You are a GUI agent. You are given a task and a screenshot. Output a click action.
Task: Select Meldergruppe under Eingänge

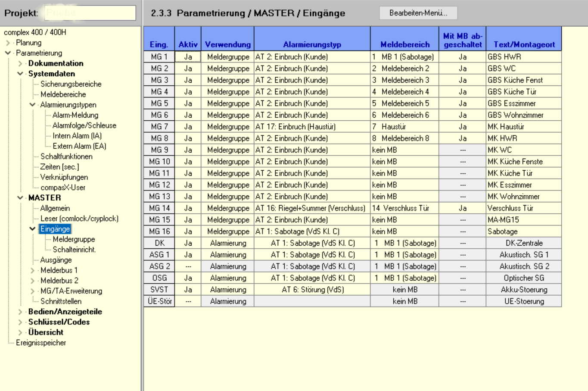[x=74, y=239]
